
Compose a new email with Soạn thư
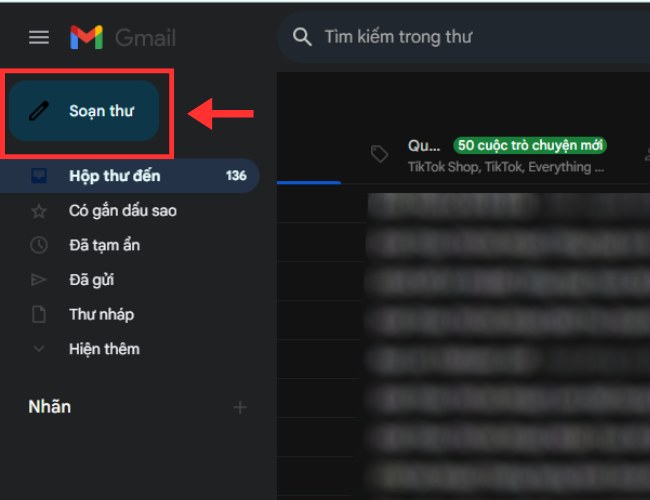pos(84,111)
